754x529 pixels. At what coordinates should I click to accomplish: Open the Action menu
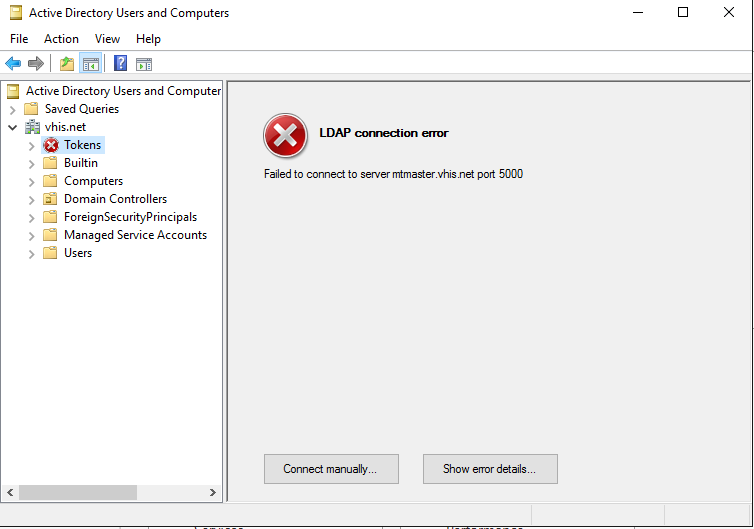(x=61, y=39)
